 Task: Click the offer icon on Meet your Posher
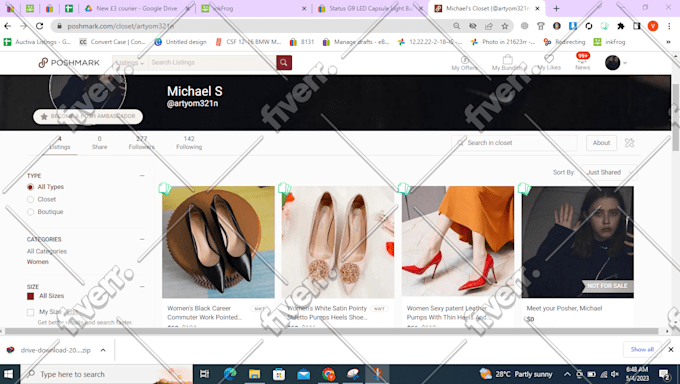pos(524,188)
